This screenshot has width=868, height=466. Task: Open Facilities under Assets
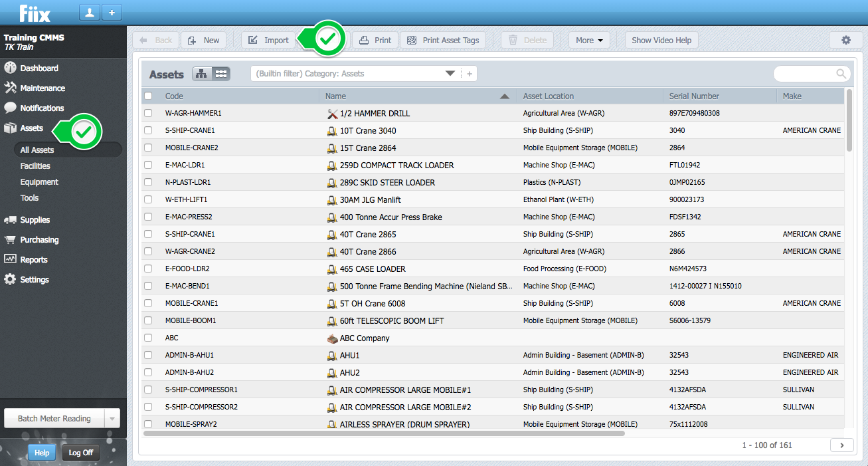(35, 166)
